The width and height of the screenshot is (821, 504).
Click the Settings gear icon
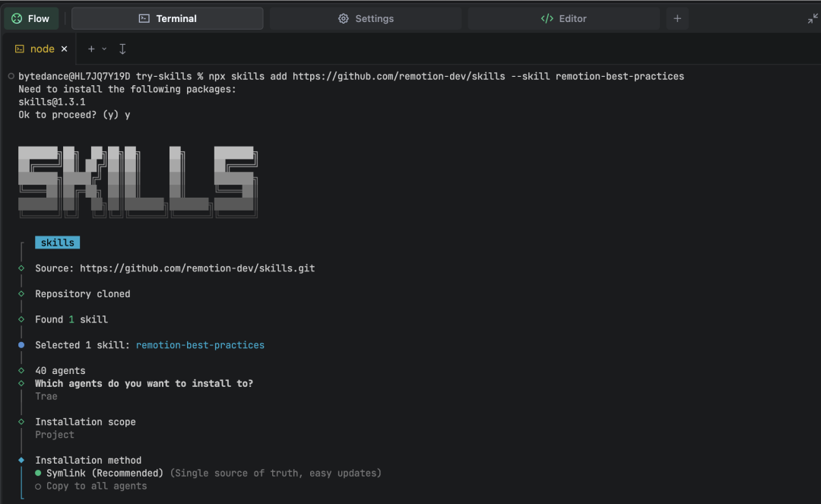pos(343,18)
